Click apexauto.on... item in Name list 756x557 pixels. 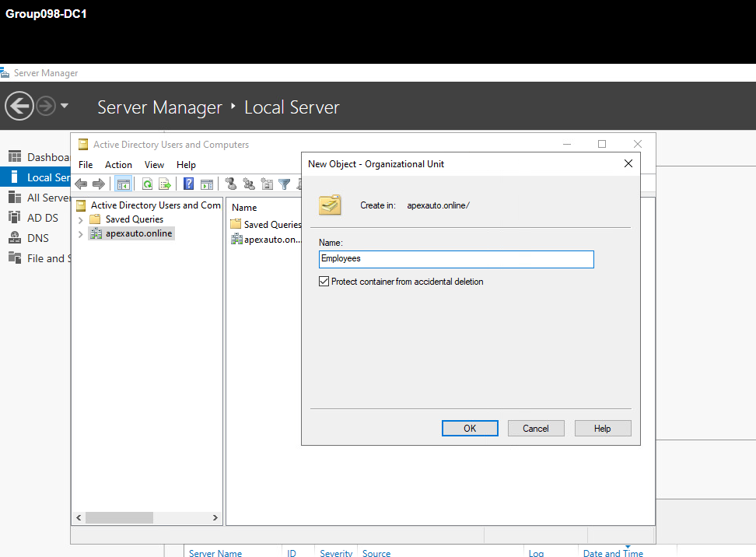point(266,239)
